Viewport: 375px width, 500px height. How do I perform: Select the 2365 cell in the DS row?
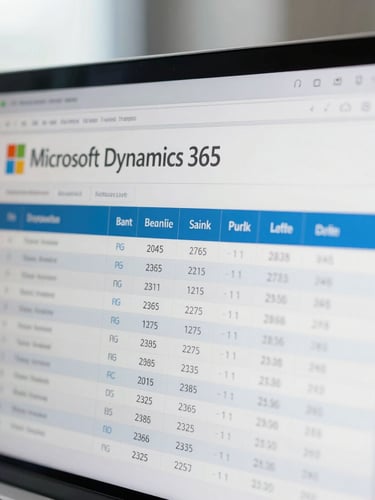187,408
